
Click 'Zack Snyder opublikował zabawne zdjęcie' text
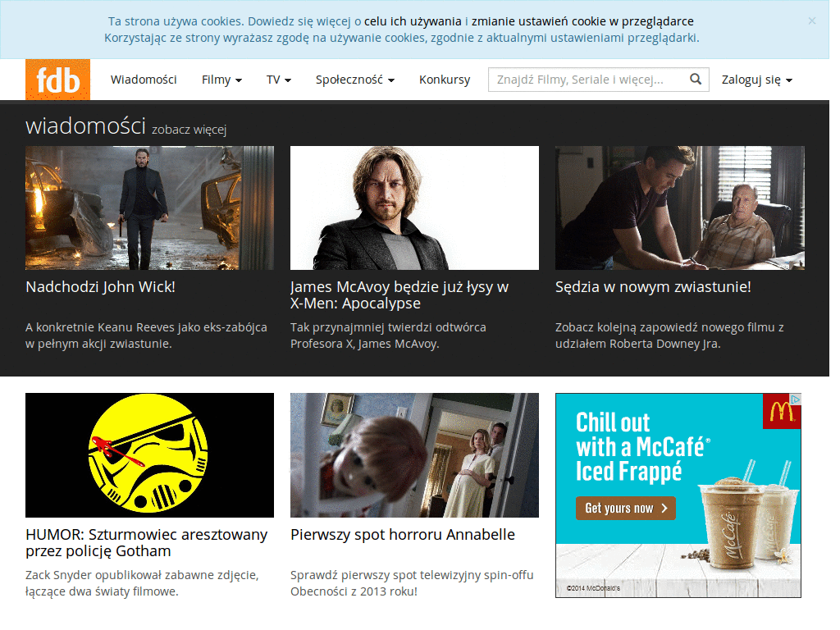coord(143,583)
